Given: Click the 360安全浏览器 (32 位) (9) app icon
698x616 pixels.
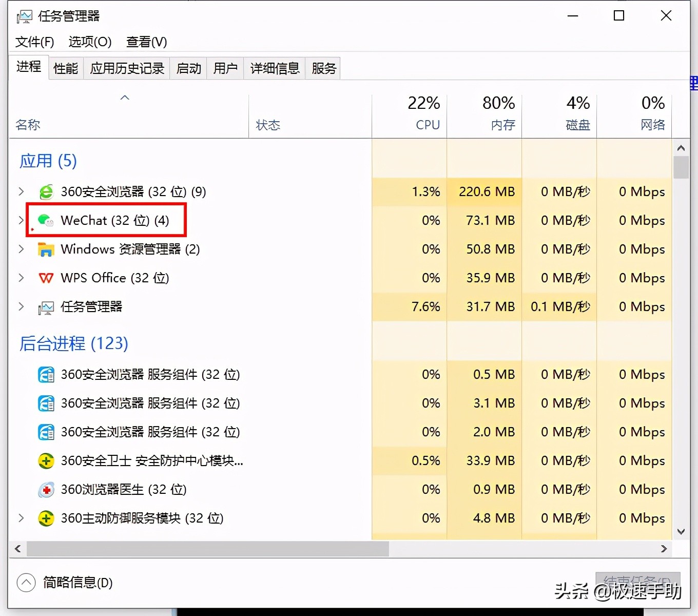Looking at the screenshot, I should 46,192.
